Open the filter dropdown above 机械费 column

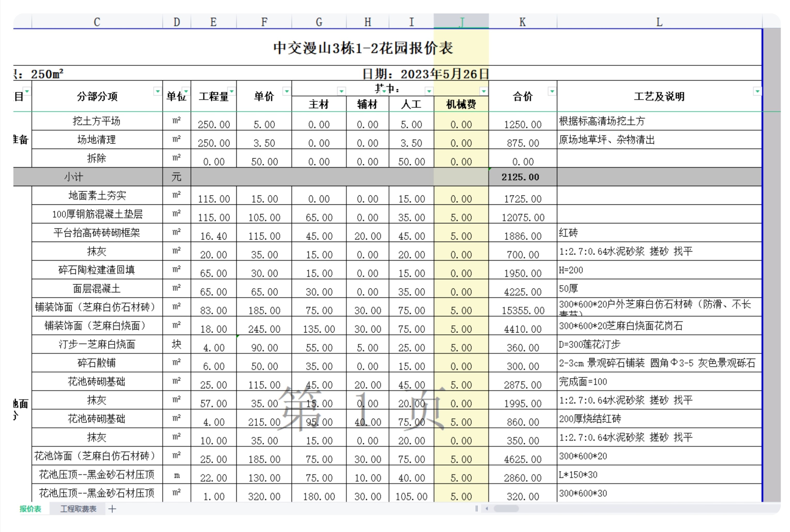(483, 91)
